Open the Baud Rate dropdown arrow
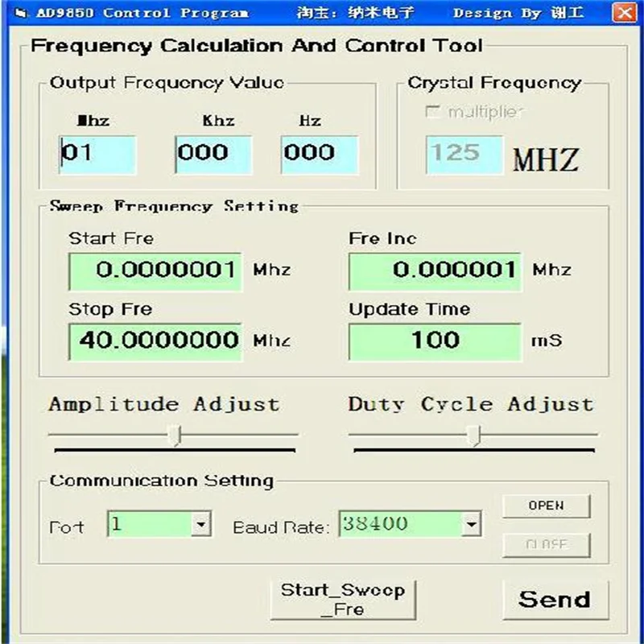Image resolution: width=644 pixels, height=644 pixels. (471, 524)
